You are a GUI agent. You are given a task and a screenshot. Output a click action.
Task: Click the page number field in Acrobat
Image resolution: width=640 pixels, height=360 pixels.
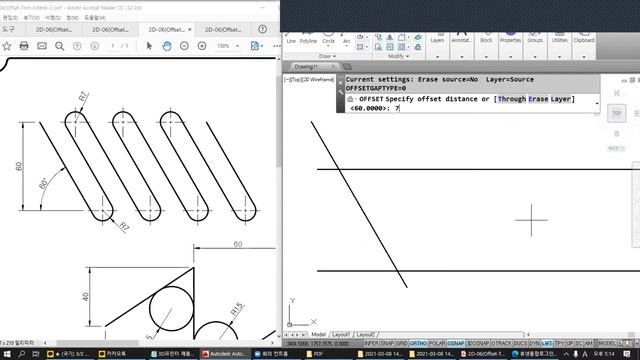[113, 46]
